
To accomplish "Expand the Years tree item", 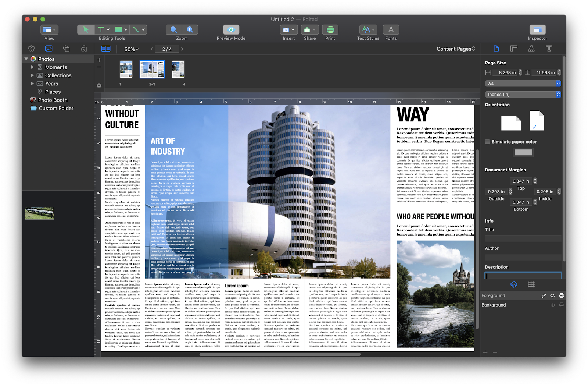I will tap(32, 84).
